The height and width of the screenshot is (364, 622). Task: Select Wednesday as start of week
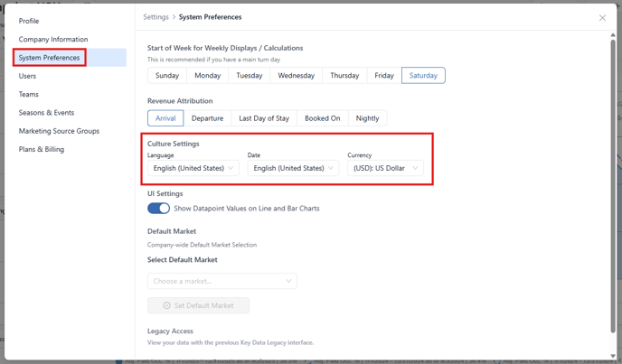point(296,75)
